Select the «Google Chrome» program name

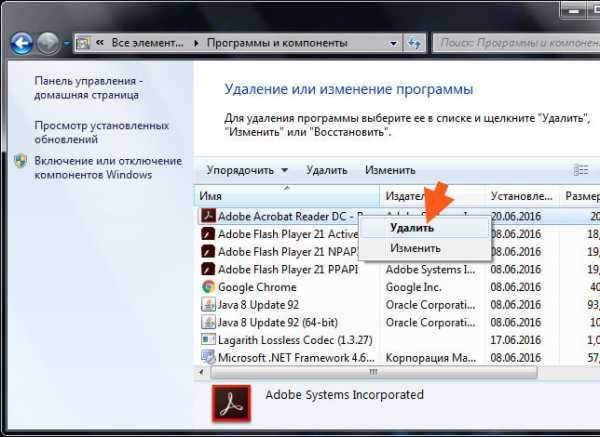point(257,287)
